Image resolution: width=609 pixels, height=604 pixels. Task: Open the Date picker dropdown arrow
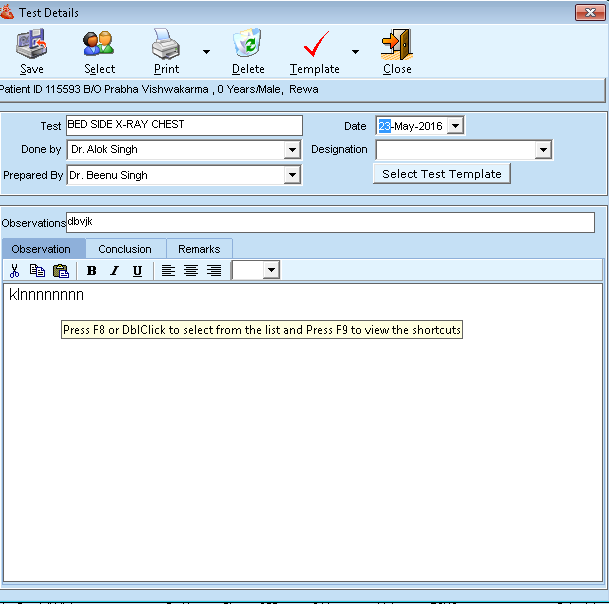(x=455, y=126)
